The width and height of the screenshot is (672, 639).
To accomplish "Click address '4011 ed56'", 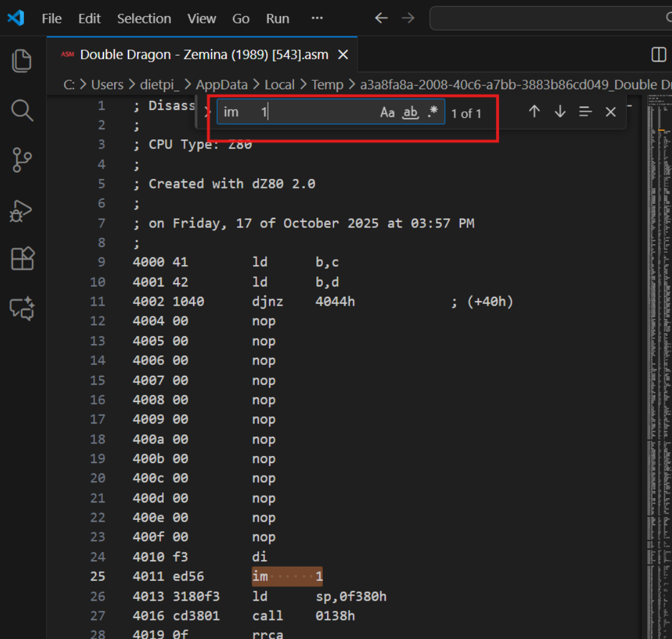I will [168, 576].
